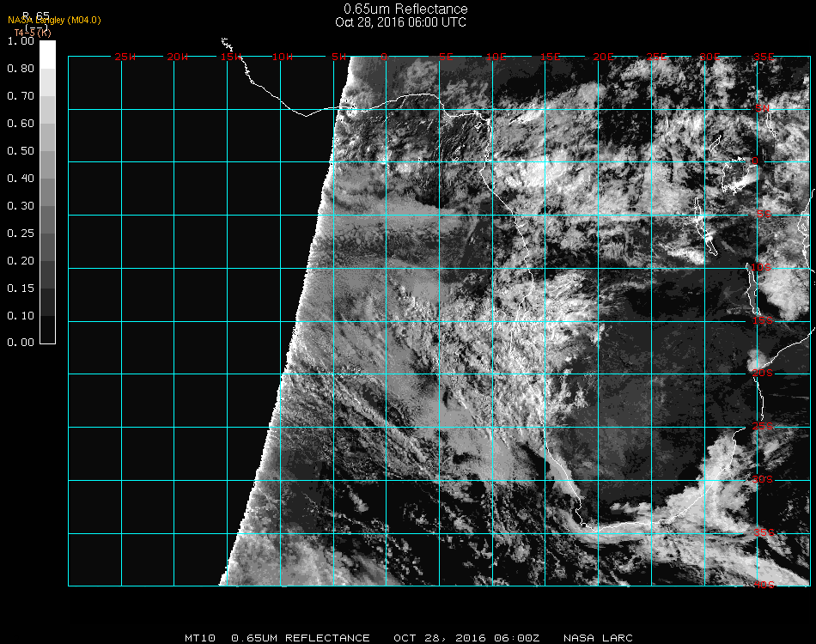Click the 0.30 color bar value
This screenshot has height=644, width=816.
coord(21,207)
